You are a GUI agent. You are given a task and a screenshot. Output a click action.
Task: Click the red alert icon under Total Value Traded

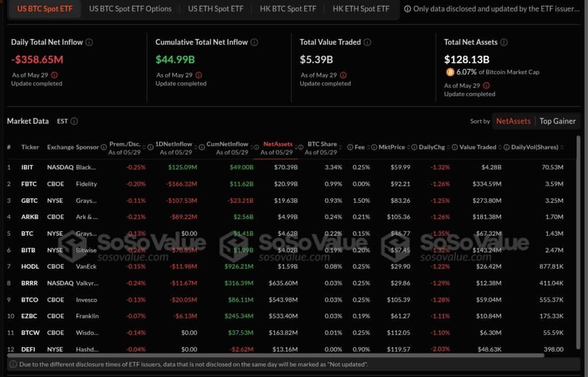click(343, 75)
